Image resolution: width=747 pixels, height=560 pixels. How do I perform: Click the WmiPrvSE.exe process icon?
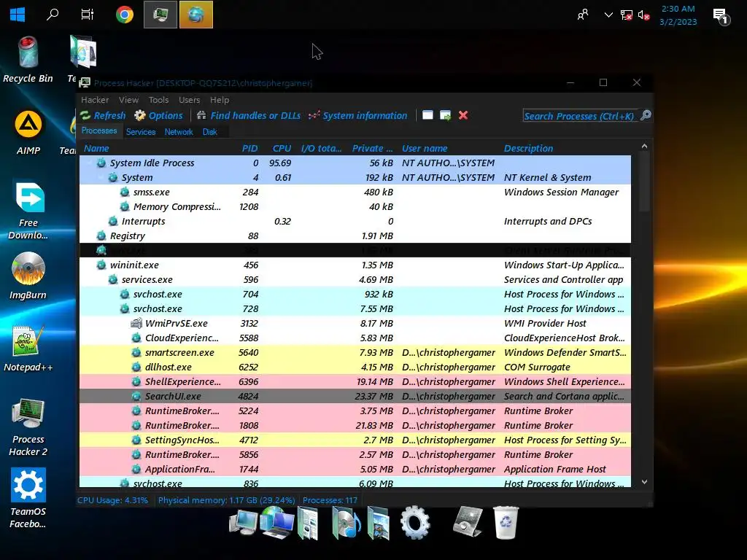[x=136, y=323]
